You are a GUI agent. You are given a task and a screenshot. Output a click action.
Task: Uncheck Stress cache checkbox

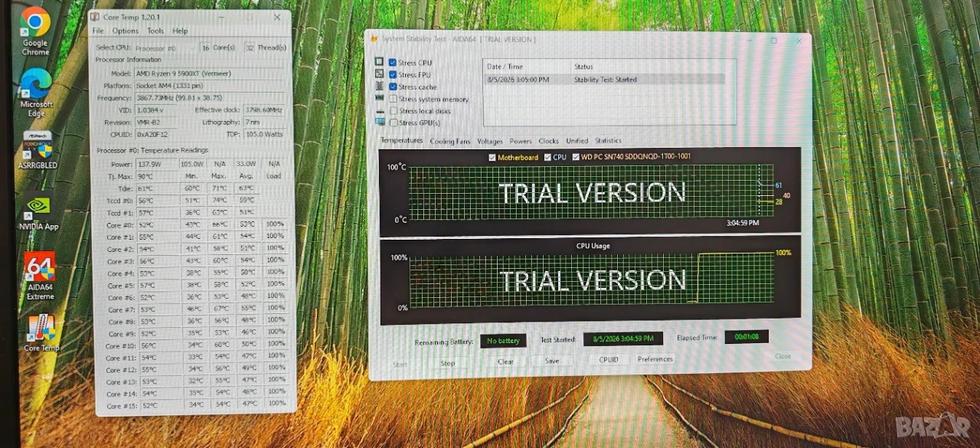click(x=393, y=87)
